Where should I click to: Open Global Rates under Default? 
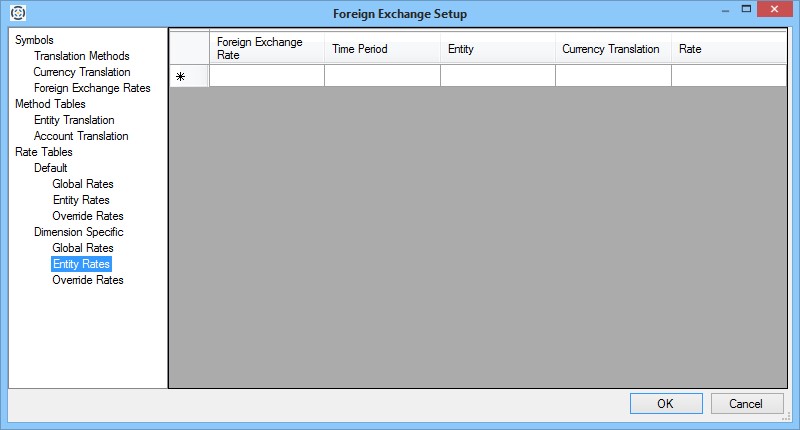[x=83, y=184]
